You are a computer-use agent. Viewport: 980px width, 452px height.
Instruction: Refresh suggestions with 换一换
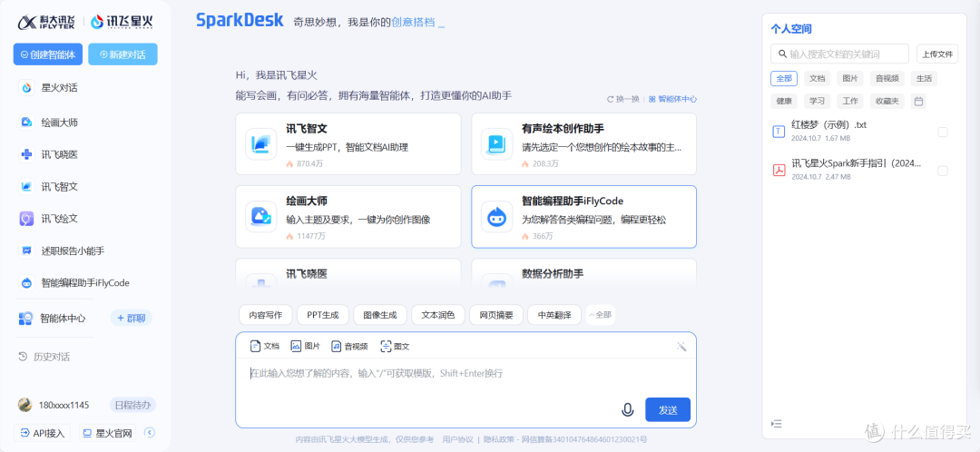[623, 99]
